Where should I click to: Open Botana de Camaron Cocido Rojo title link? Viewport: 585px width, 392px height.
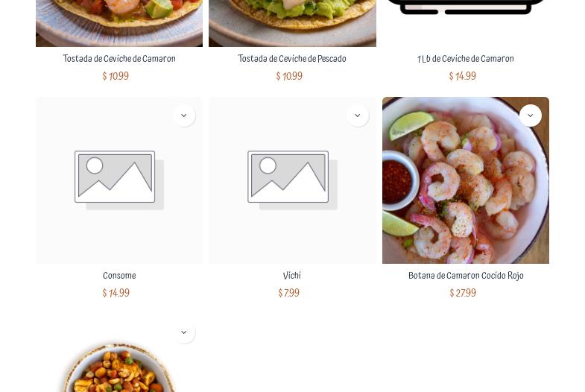466,276
